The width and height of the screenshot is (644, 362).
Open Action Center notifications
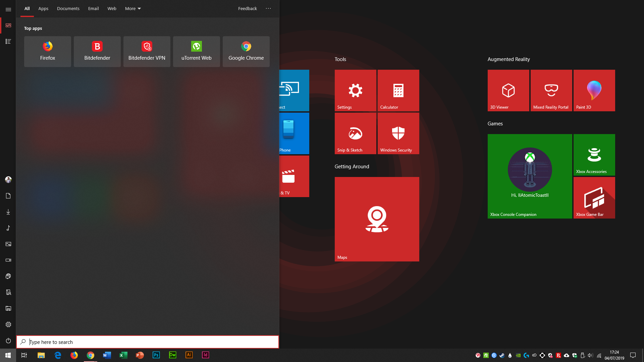[633, 355]
